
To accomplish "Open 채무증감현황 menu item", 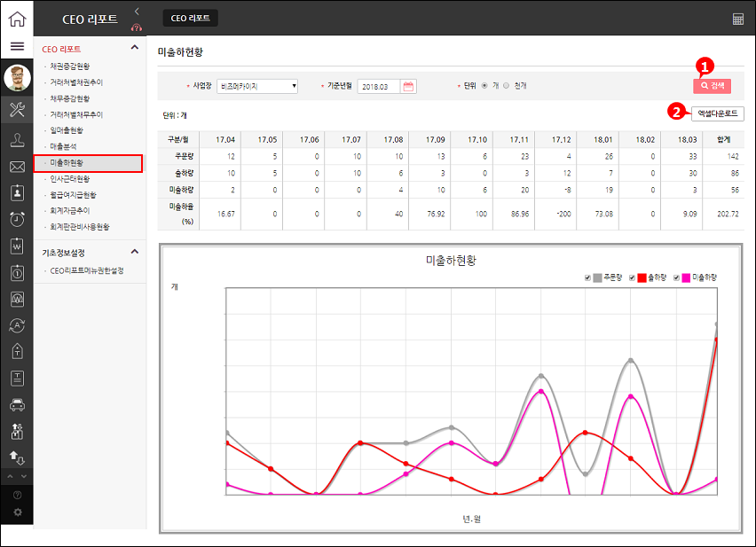I will pyautogui.click(x=70, y=98).
